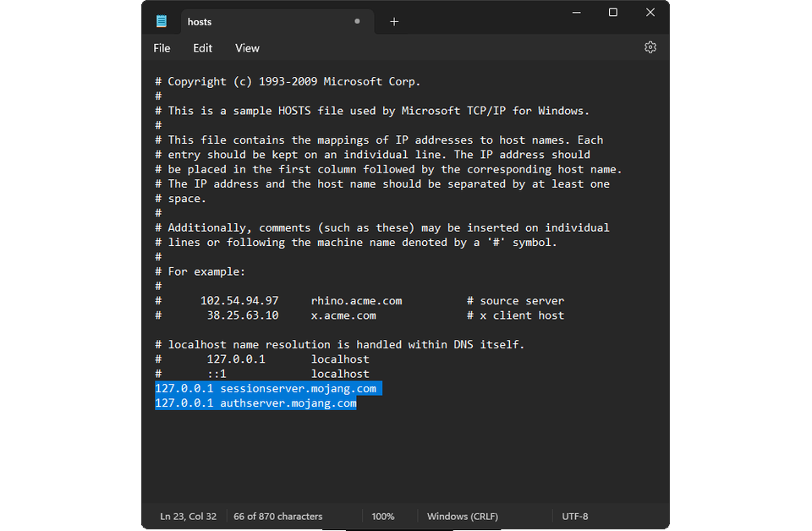The width and height of the screenshot is (812, 531).
Task: Open the Edit menu
Action: (x=202, y=48)
